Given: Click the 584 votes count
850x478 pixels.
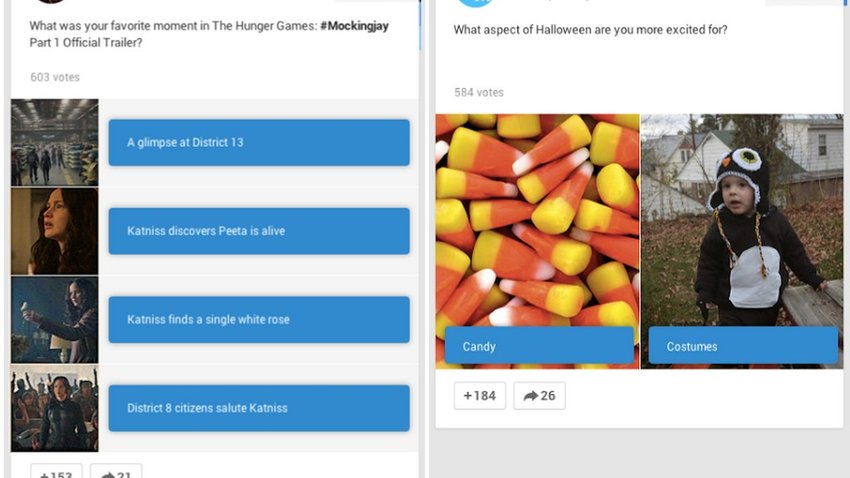Looking at the screenshot, I should click(479, 92).
